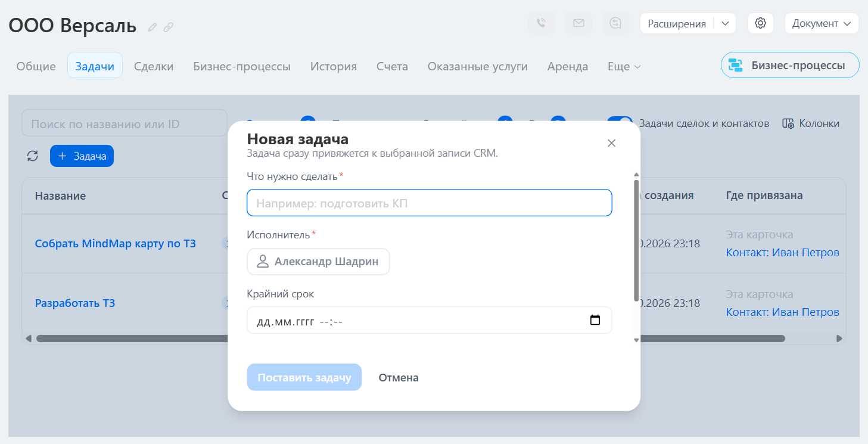Open the Бизнес-процессы tab
This screenshot has width=868, height=444.
pos(242,66)
